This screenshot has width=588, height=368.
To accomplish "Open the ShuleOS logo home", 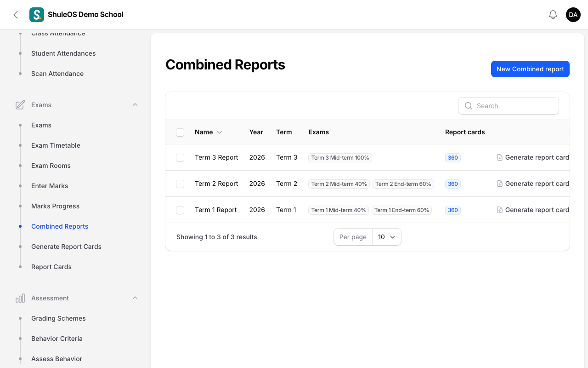I will click(x=37, y=15).
